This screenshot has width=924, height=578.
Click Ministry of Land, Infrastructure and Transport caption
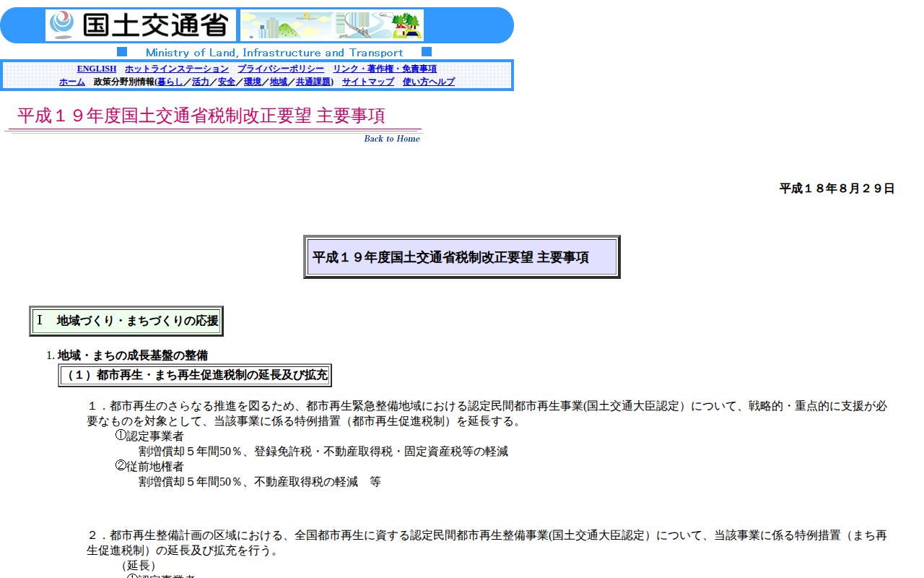pyautogui.click(x=274, y=53)
